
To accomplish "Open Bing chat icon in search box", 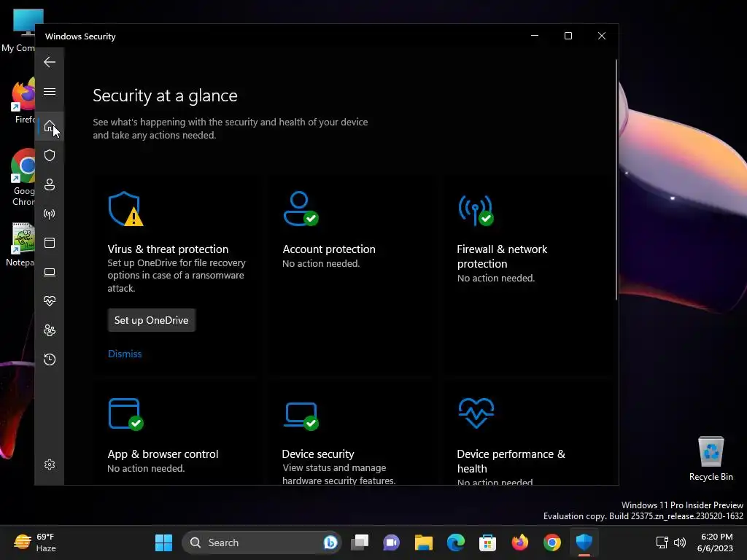I will click(330, 542).
